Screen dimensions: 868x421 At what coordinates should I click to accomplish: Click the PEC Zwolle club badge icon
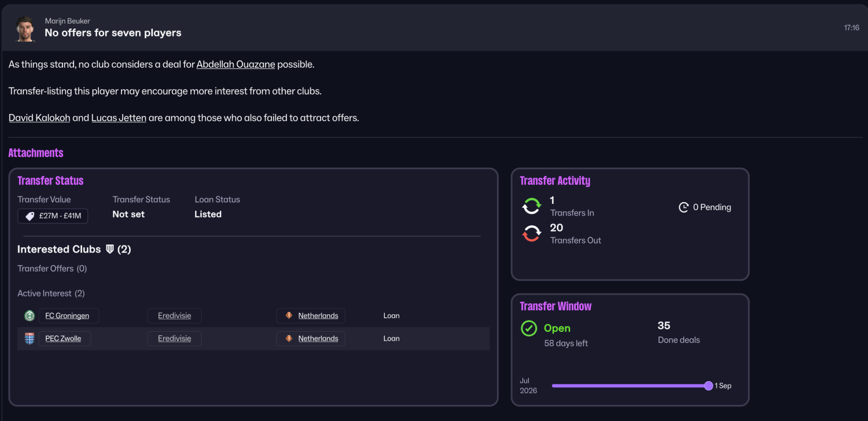coord(30,339)
